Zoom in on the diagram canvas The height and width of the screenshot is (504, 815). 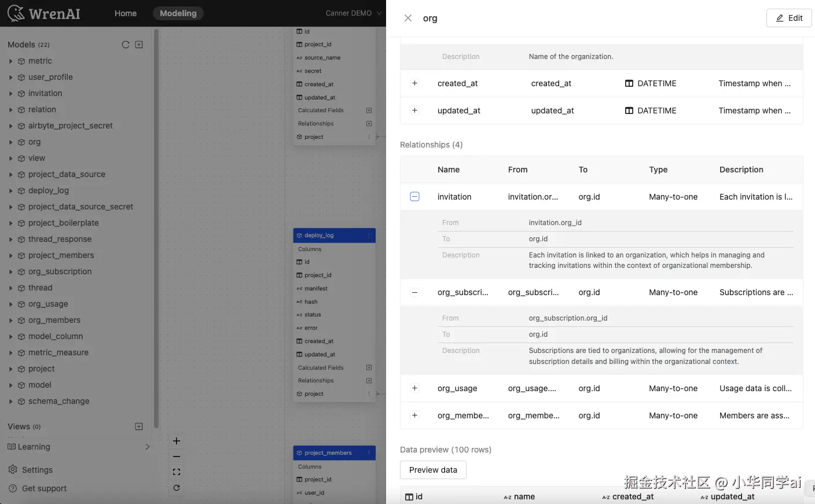tap(177, 441)
